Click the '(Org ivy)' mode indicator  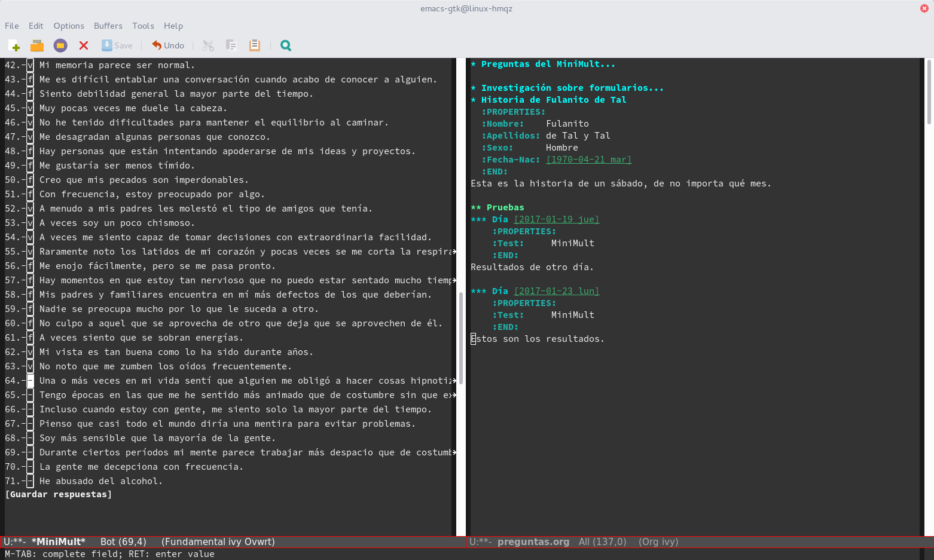pyautogui.click(x=658, y=541)
